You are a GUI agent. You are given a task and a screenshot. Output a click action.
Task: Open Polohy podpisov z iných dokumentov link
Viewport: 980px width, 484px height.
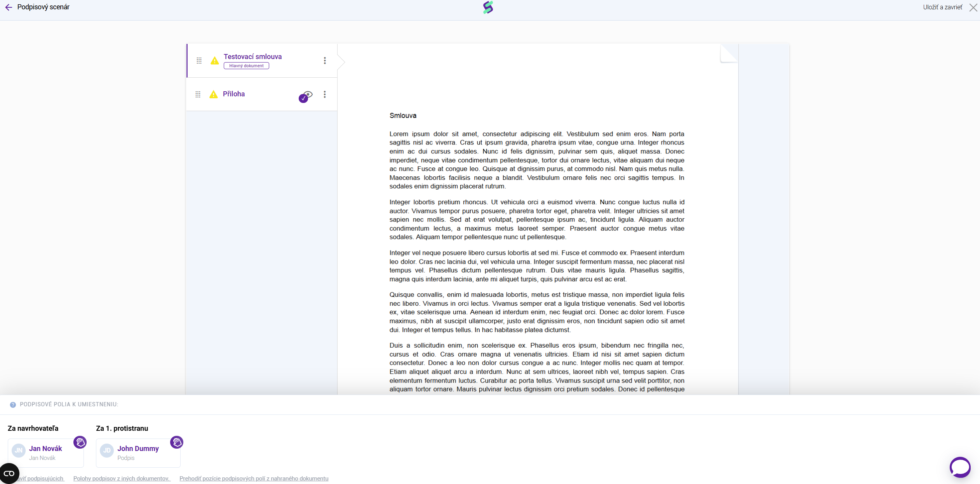[x=122, y=479]
